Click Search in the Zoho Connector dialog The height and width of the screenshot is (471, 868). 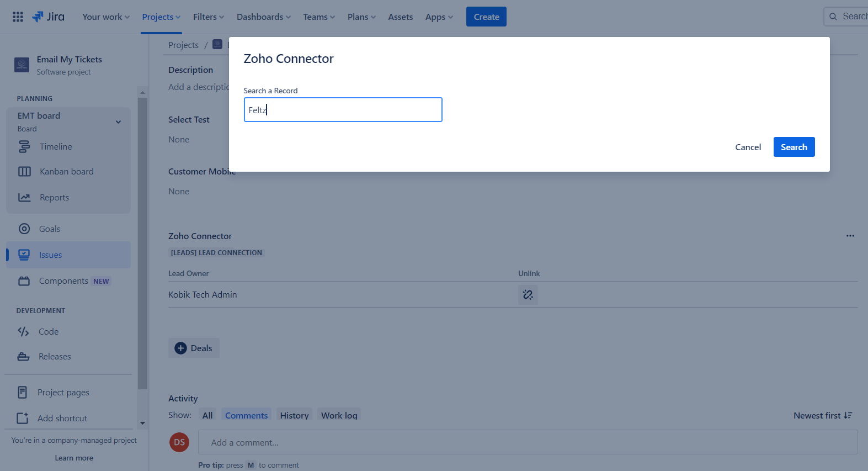(x=794, y=147)
